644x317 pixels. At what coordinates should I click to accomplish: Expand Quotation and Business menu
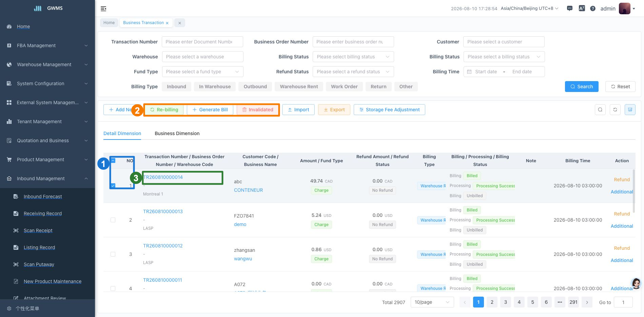click(47, 141)
